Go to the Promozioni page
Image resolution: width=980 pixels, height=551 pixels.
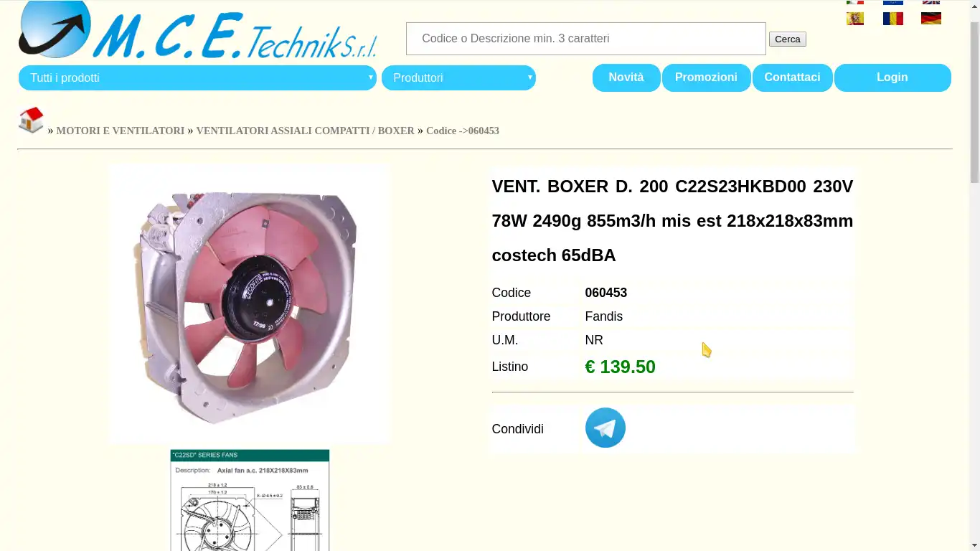pyautogui.click(x=706, y=77)
